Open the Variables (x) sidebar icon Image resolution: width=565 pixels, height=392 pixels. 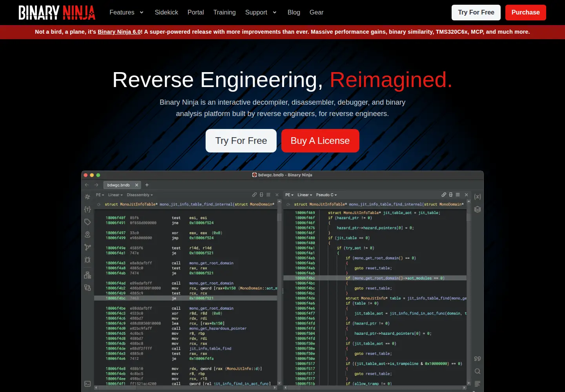[478, 197]
